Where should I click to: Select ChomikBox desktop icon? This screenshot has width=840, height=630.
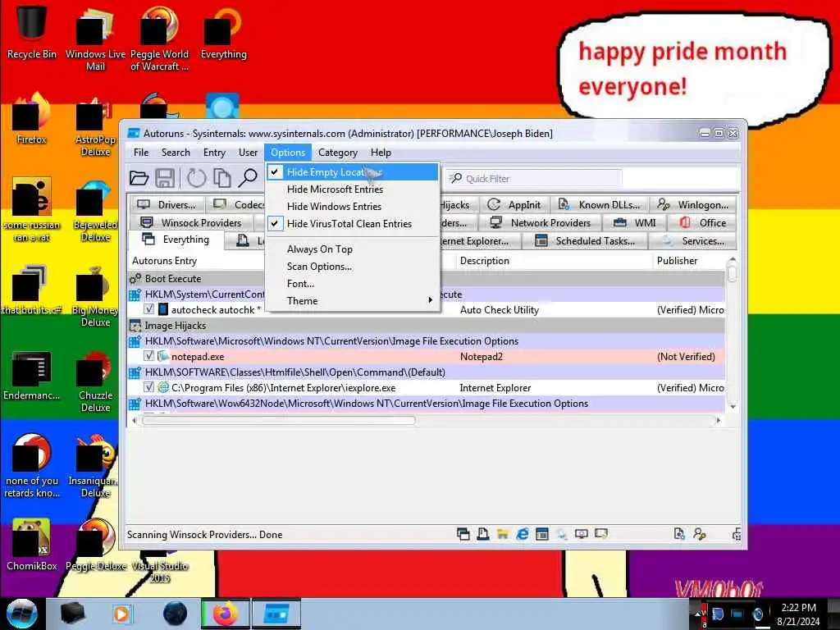(x=31, y=545)
